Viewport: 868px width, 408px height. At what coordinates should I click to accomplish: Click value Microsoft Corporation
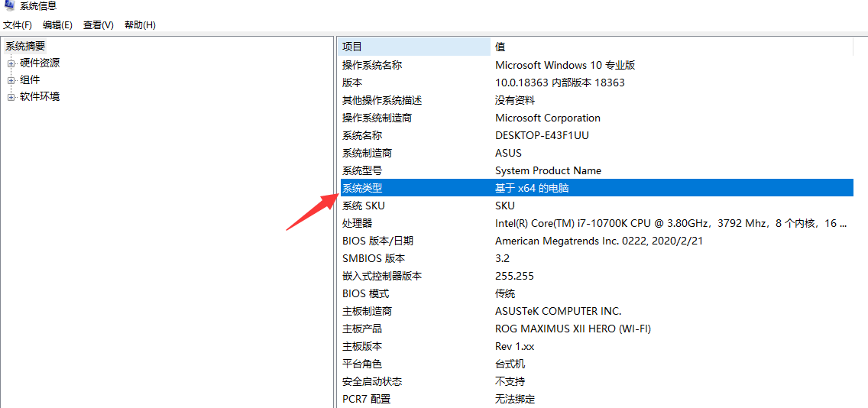click(x=548, y=118)
